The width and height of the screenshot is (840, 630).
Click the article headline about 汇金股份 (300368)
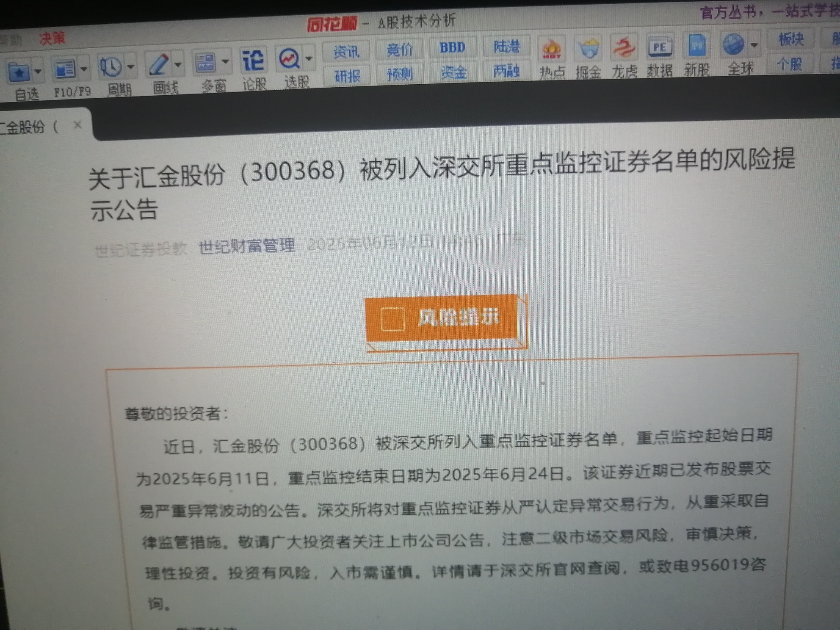point(442,184)
